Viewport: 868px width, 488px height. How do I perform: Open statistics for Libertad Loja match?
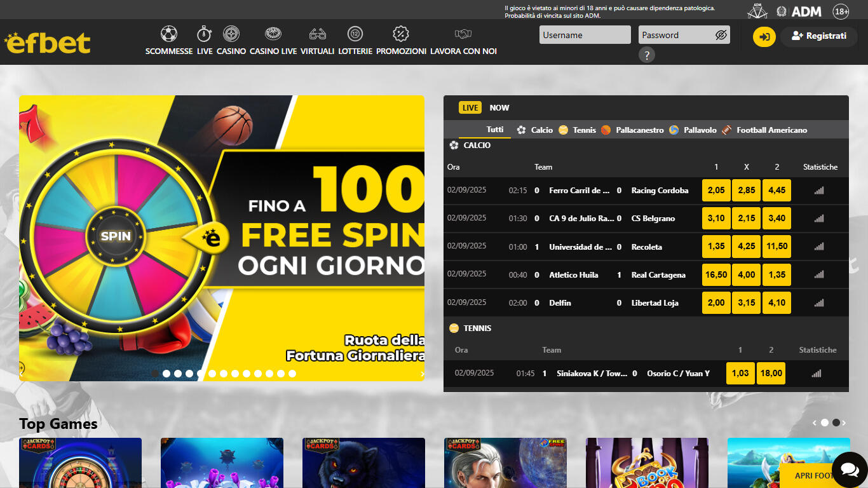(819, 303)
